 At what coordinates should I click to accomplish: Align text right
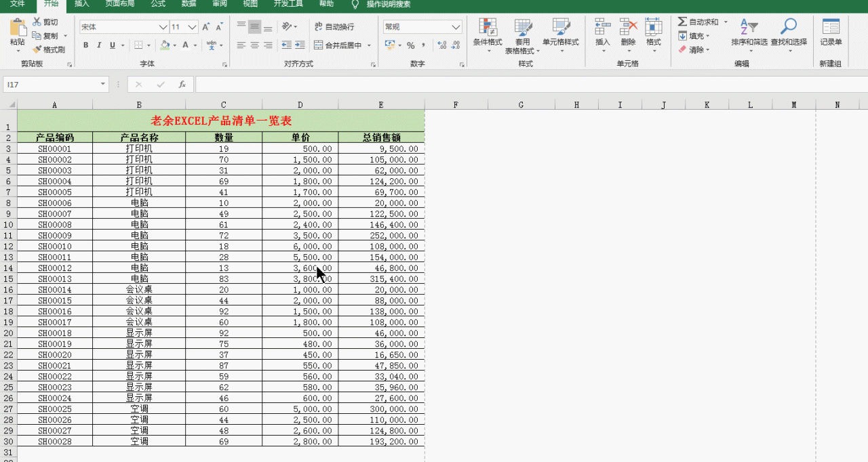pos(268,45)
